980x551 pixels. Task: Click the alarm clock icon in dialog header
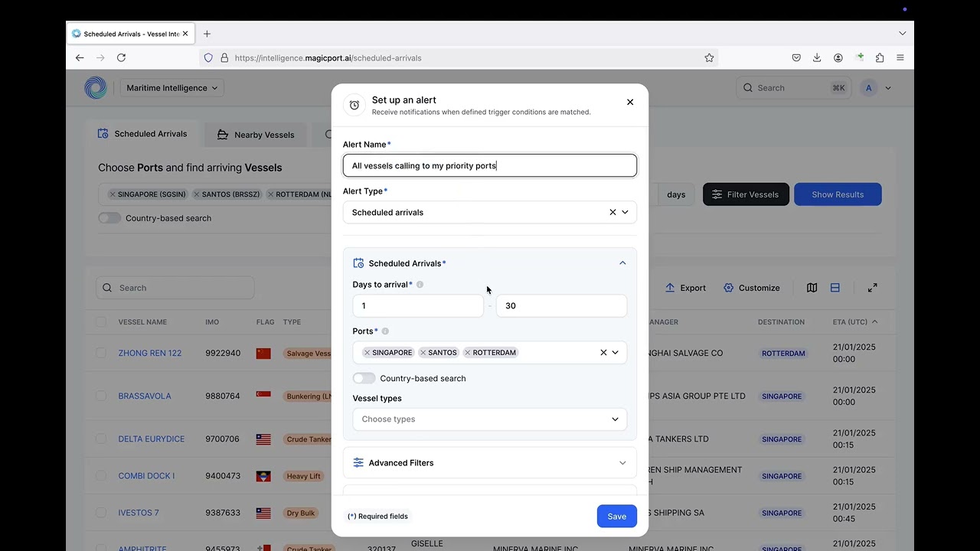[x=354, y=106]
